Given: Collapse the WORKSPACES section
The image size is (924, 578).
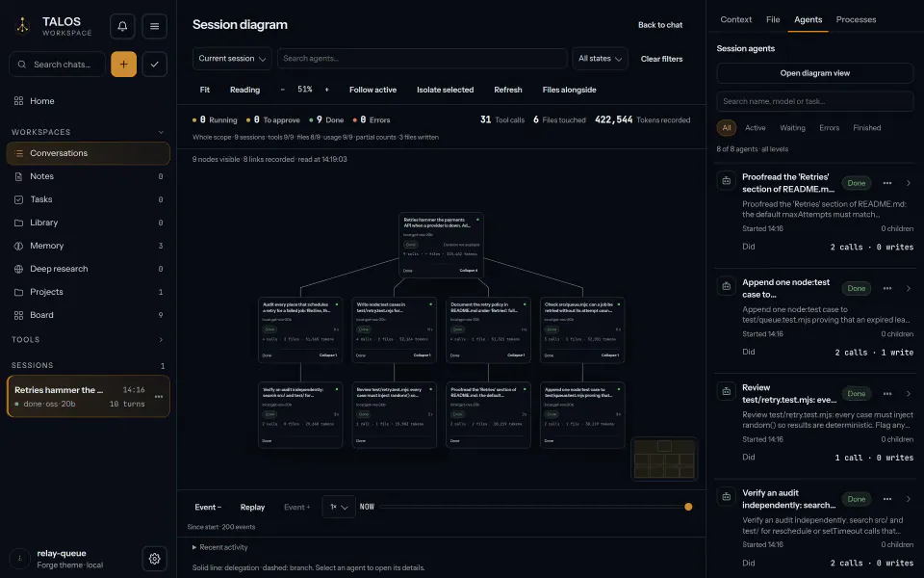Looking at the screenshot, I should coord(161,132).
